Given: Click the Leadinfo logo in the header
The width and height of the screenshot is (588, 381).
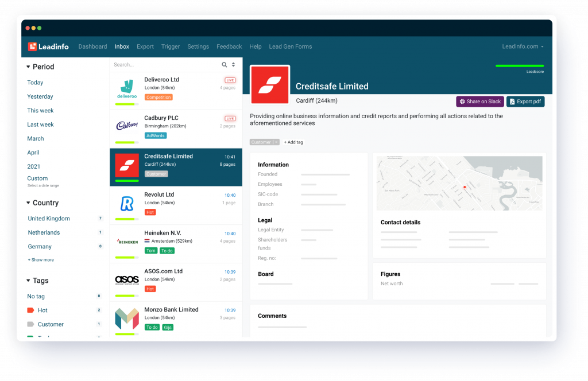Looking at the screenshot, I should (x=48, y=46).
